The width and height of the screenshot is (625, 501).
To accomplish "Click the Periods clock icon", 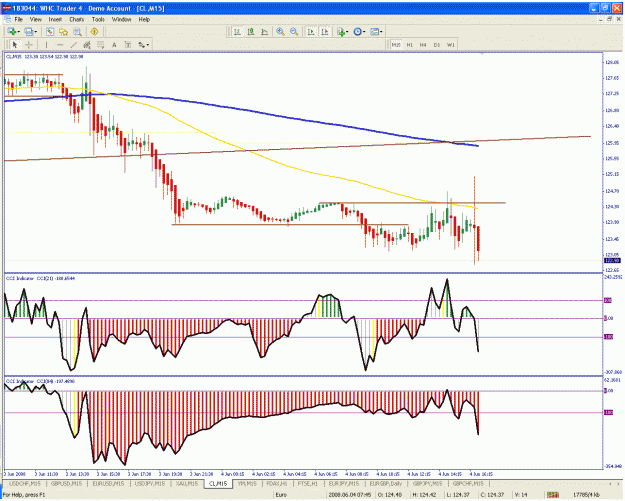I will [357, 31].
